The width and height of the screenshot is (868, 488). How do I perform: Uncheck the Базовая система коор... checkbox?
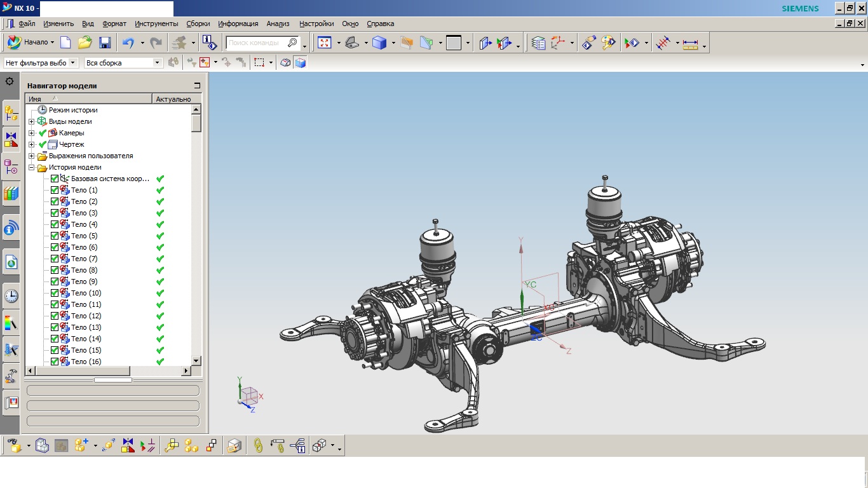55,179
